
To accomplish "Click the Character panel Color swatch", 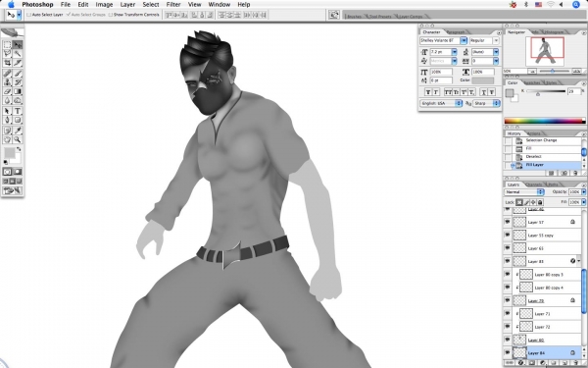I will click(x=482, y=80).
